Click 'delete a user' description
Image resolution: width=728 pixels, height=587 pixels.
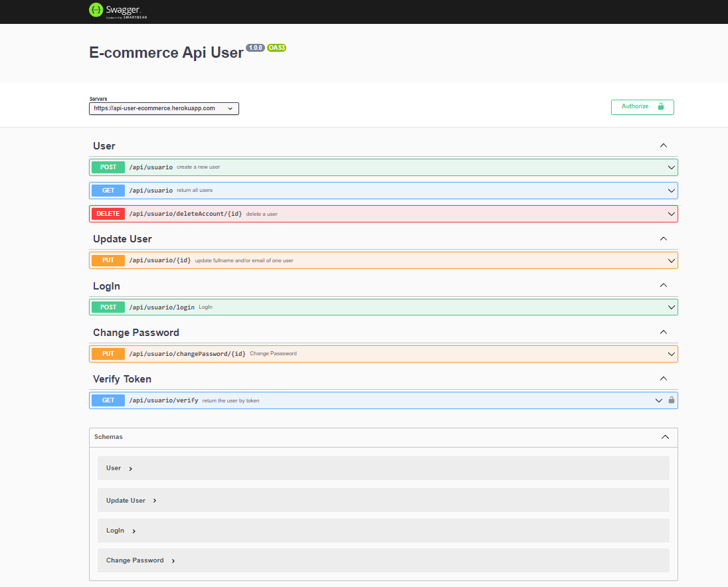262,214
